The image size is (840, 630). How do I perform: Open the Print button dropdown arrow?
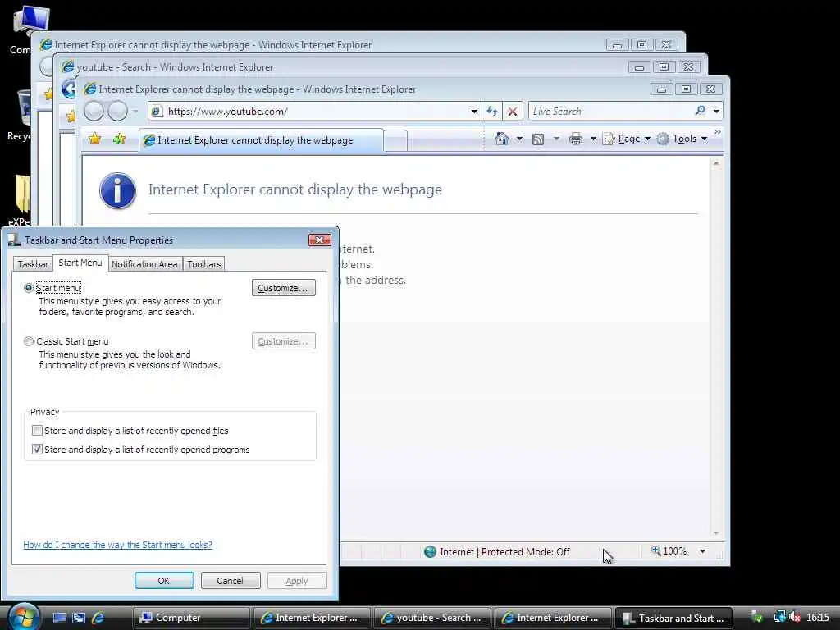point(593,139)
